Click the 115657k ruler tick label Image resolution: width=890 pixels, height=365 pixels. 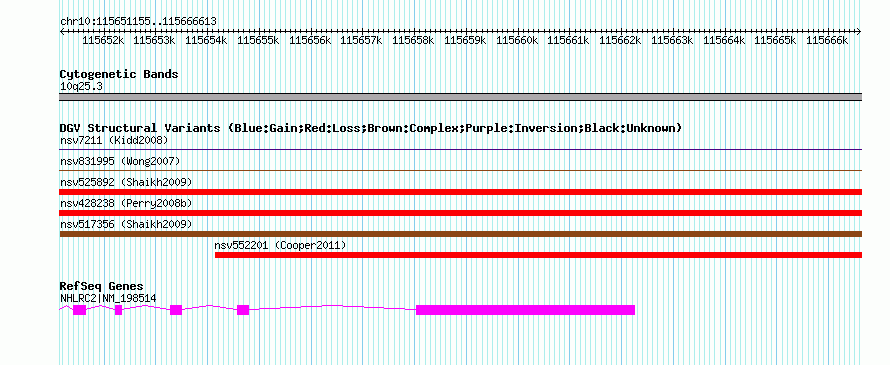(x=361, y=40)
